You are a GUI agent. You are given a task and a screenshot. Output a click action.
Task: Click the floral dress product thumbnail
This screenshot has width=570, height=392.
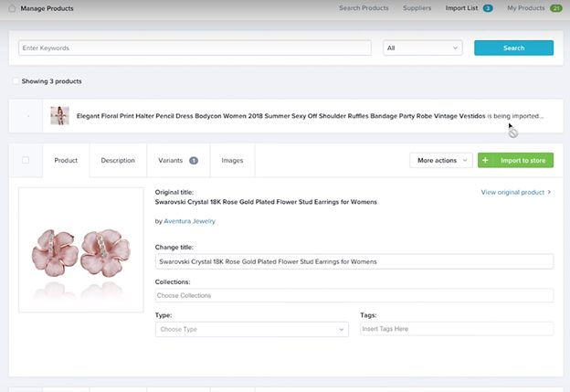(x=59, y=116)
